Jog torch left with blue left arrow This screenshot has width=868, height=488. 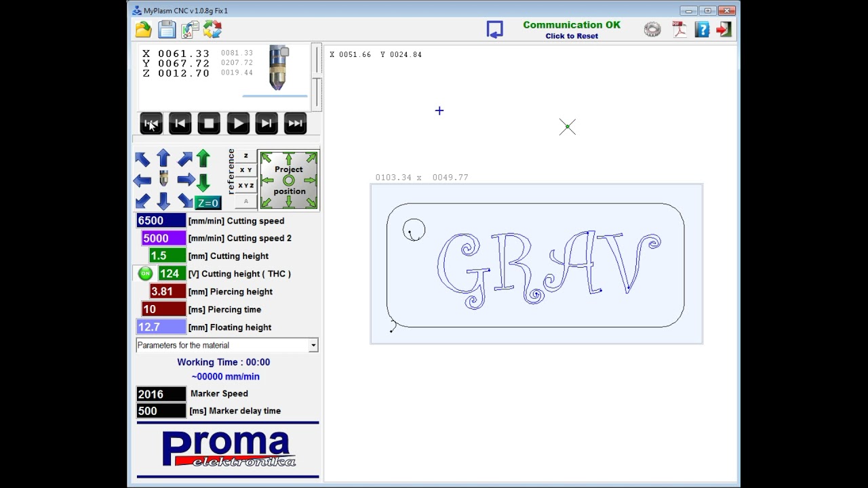pyautogui.click(x=142, y=180)
